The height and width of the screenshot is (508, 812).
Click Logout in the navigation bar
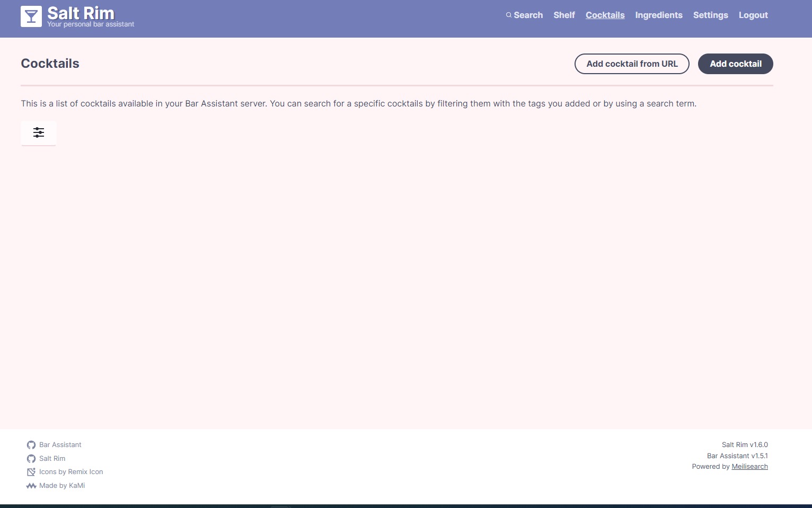(x=753, y=15)
